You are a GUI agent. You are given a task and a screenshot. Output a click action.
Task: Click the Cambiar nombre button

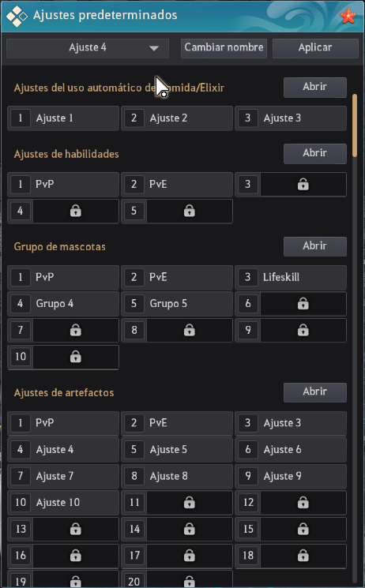[224, 48]
